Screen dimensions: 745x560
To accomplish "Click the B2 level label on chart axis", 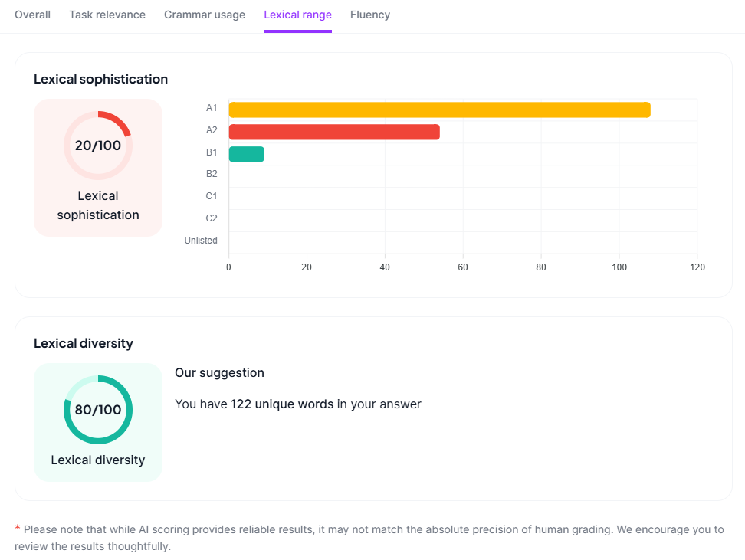I will point(212,174).
